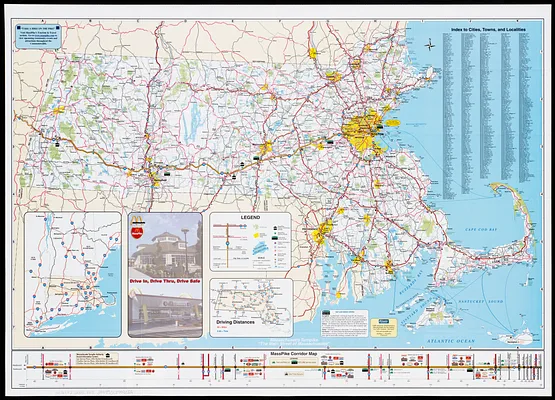Click the "NANTUCKET SOUND" label

tap(480, 302)
